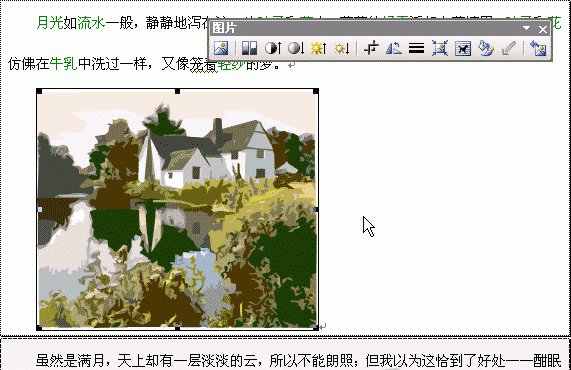
Task: Select the Crop tool
Action: (371, 48)
